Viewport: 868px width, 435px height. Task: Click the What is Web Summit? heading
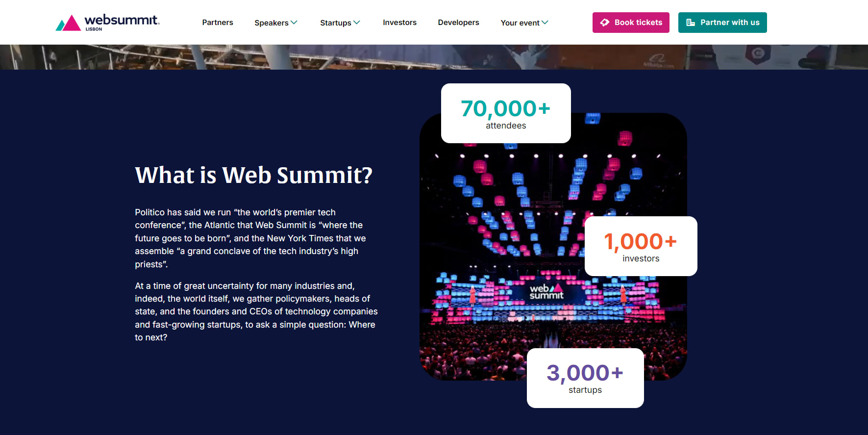254,175
